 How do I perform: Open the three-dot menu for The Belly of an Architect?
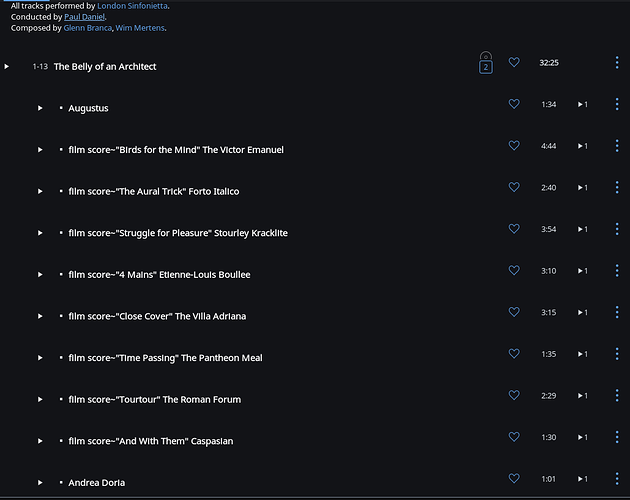click(617, 62)
